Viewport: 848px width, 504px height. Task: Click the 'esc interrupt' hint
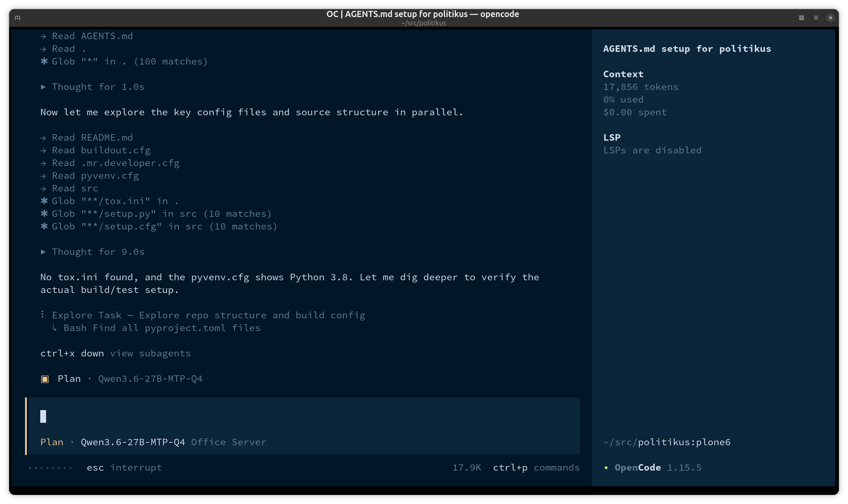point(124,468)
